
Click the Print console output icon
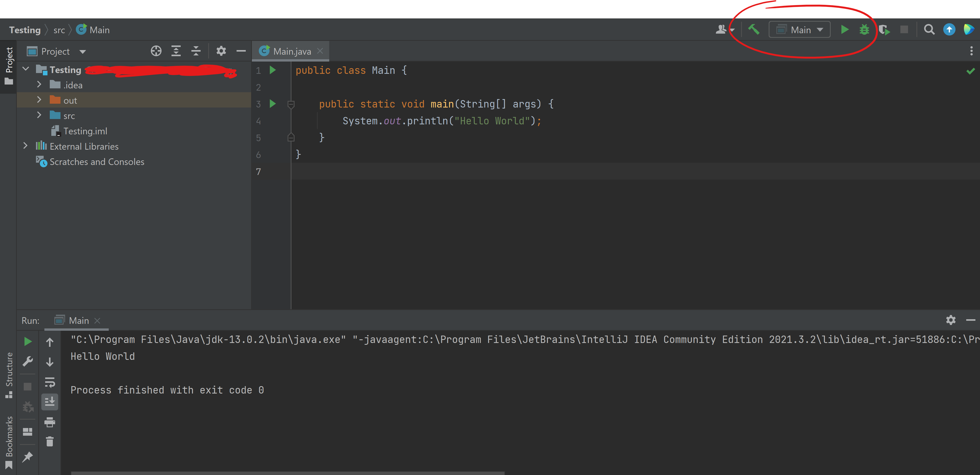(x=50, y=422)
